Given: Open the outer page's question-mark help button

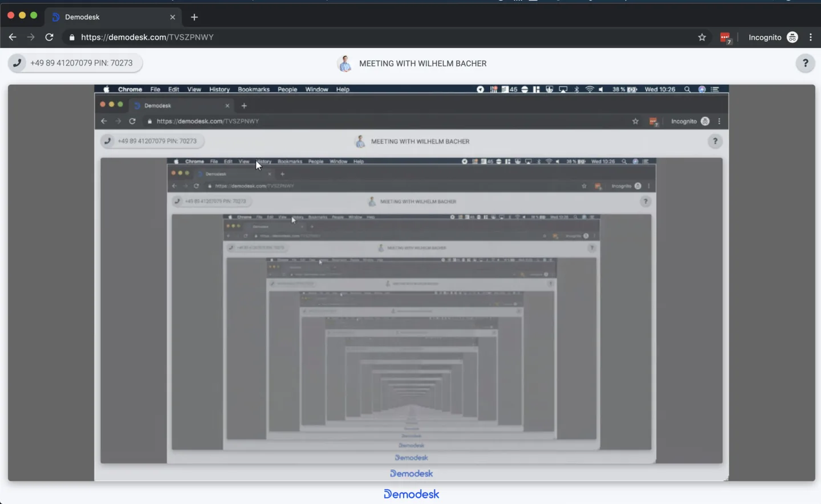Looking at the screenshot, I should click(x=805, y=63).
